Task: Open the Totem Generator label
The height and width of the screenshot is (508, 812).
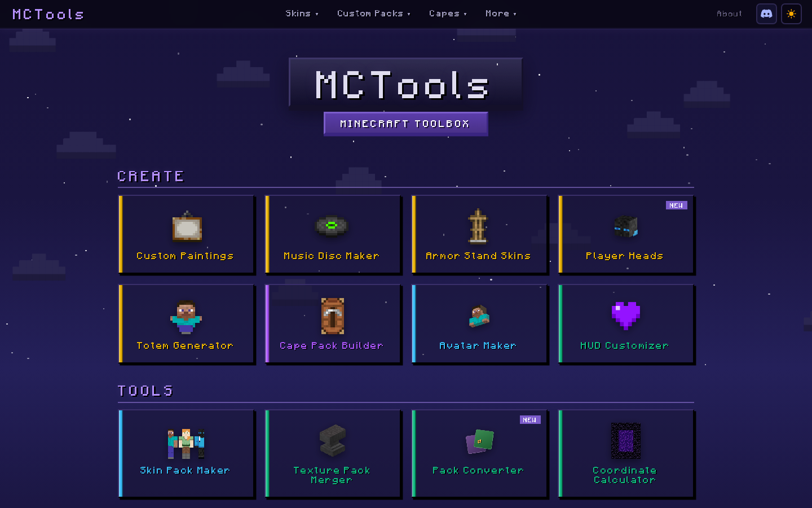Action: coord(185,345)
